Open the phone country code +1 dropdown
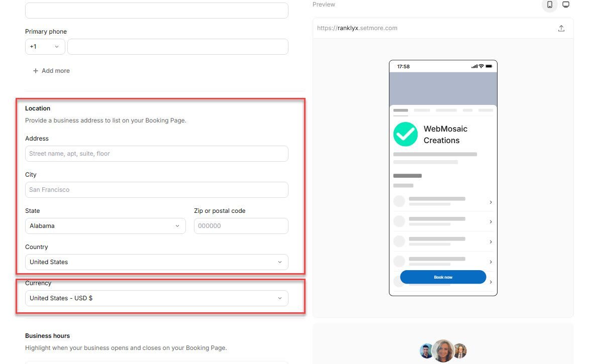This screenshot has height=364, width=592. tap(45, 47)
